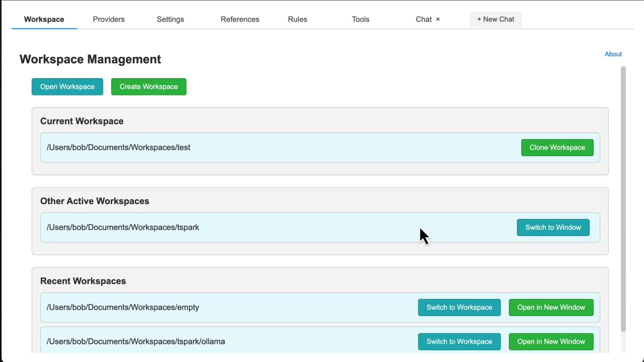Open the About link
This screenshot has width=644, height=362.
pos(613,54)
